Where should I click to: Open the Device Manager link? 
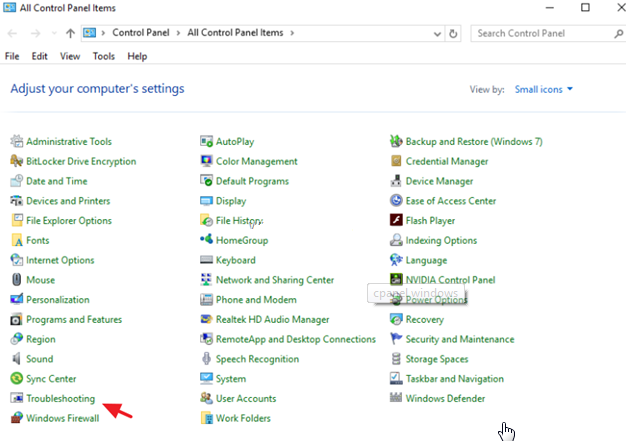[x=439, y=181]
